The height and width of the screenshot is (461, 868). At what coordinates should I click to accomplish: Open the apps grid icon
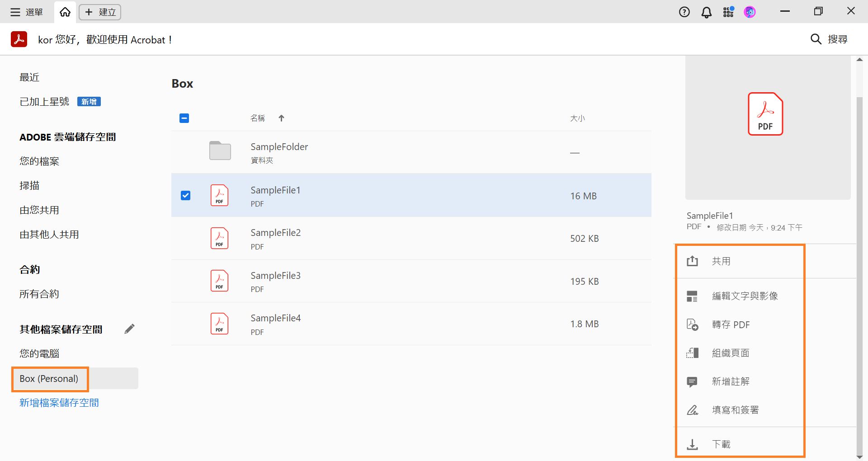[728, 12]
